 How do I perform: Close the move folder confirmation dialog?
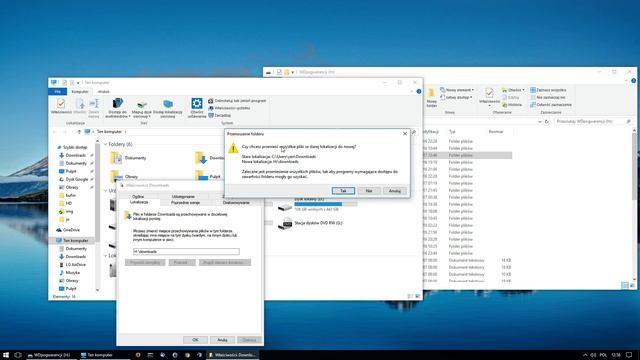tap(404, 133)
